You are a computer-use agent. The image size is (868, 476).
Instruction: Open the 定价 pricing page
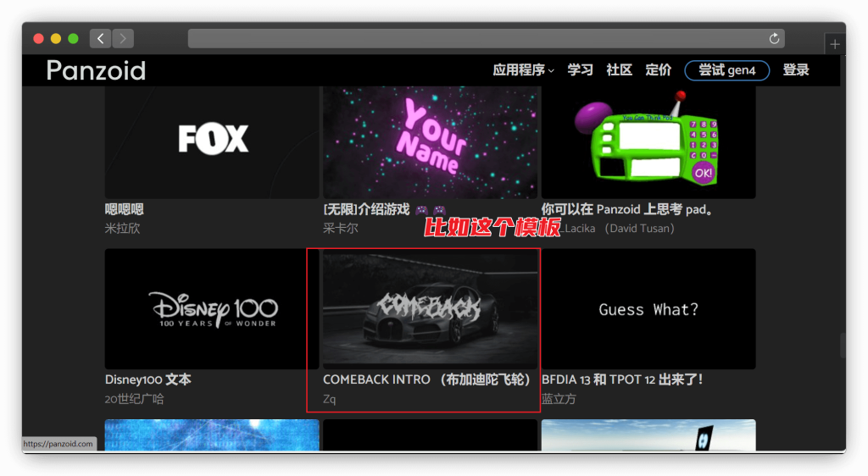(x=658, y=70)
